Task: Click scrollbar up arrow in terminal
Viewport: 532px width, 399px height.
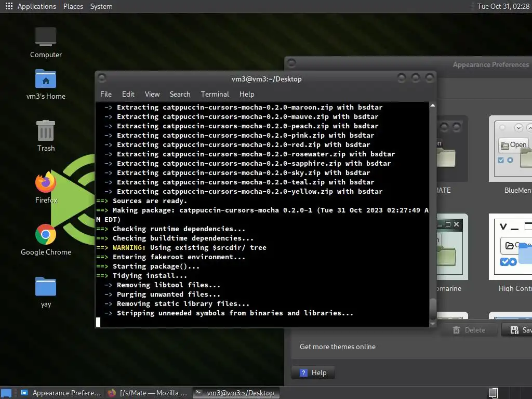Action: (x=433, y=105)
